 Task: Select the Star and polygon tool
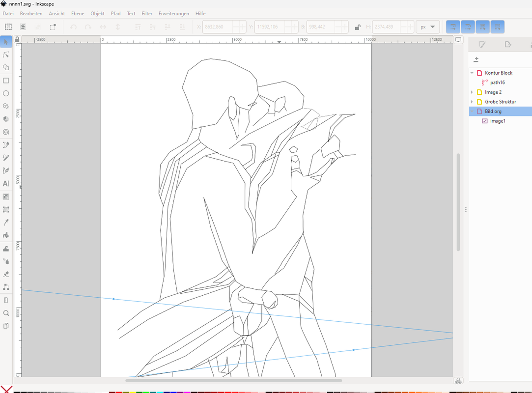coord(6,106)
